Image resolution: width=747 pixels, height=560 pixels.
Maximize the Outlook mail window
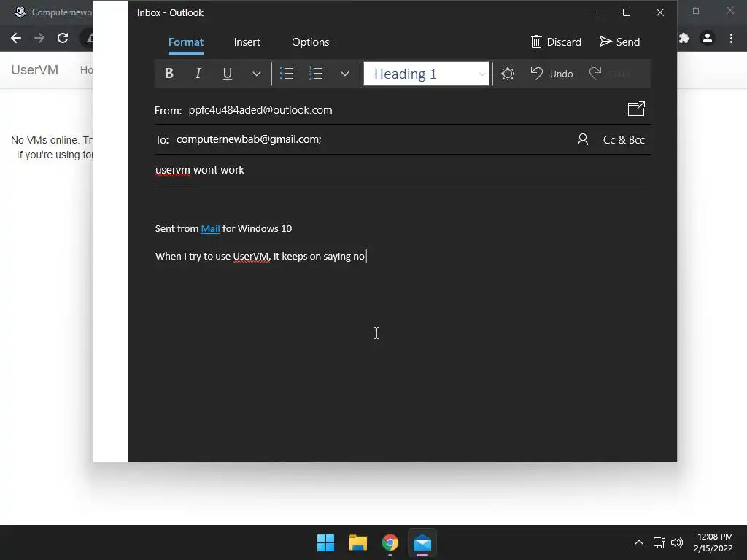tap(627, 12)
